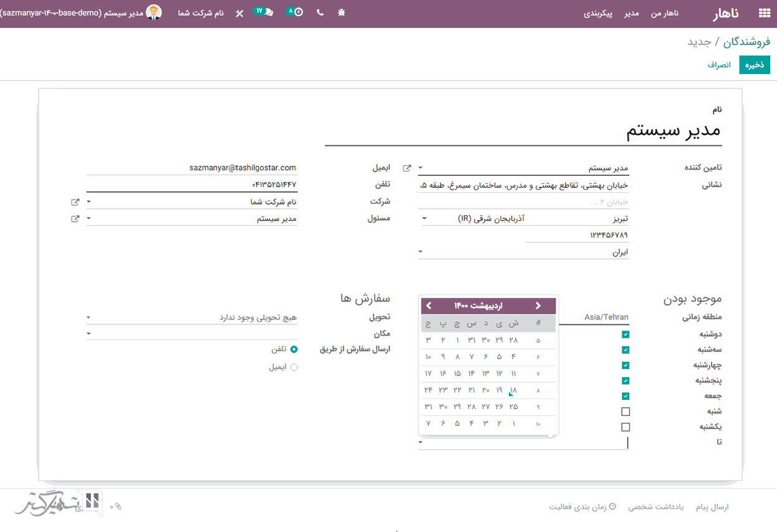
Task: Open the province dropdown آذربایجان شرقی
Action: click(x=424, y=218)
